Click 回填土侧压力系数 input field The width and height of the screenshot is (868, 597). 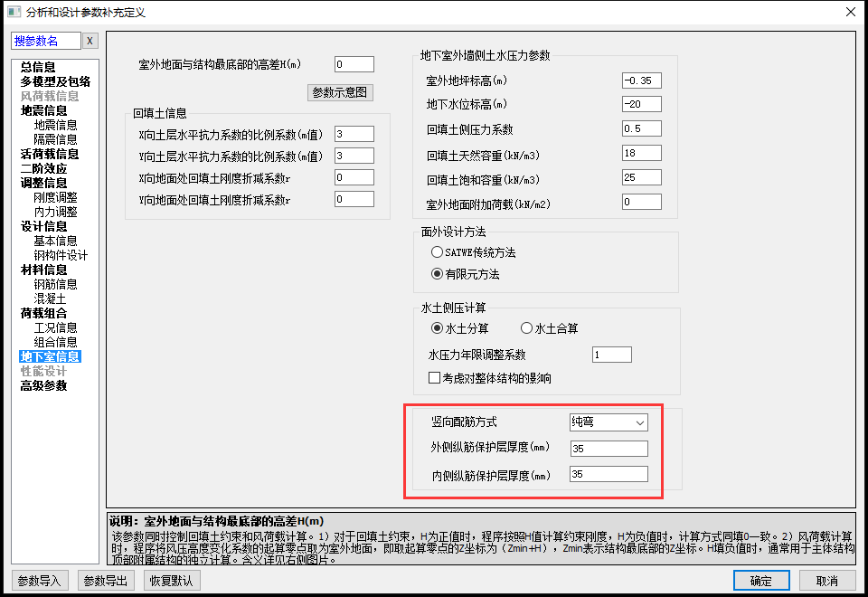point(642,128)
